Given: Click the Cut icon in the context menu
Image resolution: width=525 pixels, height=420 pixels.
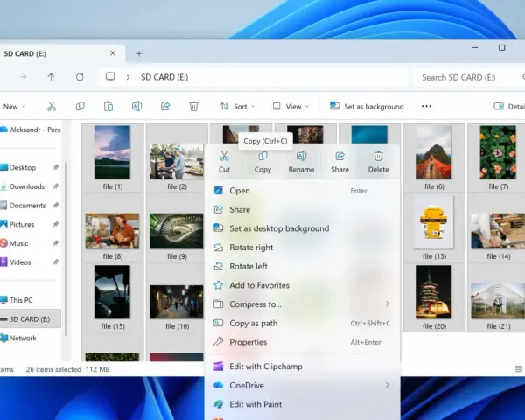Looking at the screenshot, I should pyautogui.click(x=224, y=156).
